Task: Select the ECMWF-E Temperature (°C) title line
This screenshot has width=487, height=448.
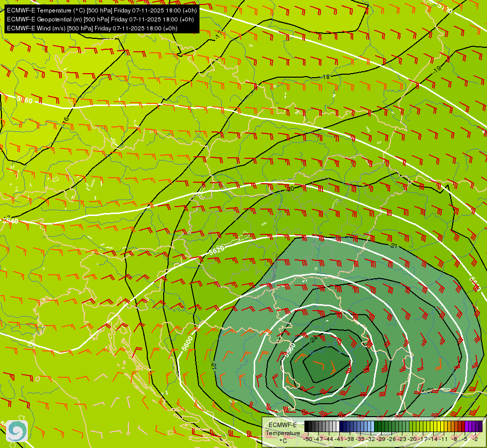Action: tap(102, 10)
